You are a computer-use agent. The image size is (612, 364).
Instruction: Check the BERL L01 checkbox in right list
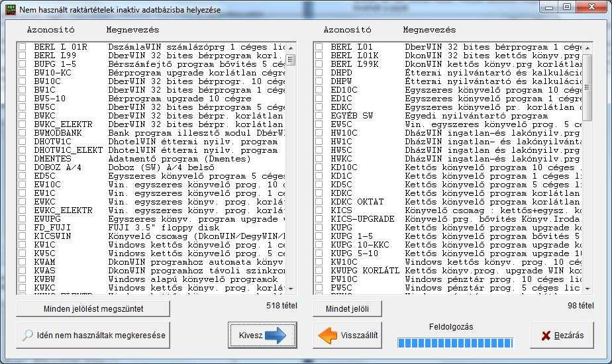coord(319,47)
